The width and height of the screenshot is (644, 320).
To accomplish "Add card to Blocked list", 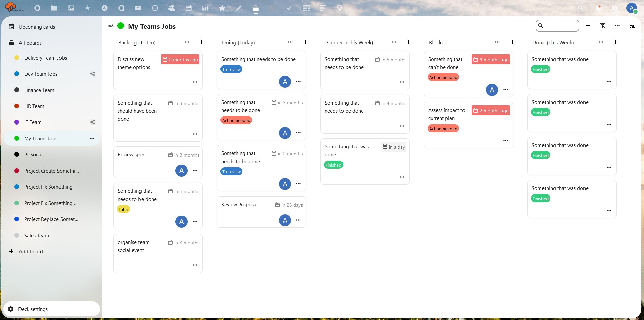I will (512, 42).
